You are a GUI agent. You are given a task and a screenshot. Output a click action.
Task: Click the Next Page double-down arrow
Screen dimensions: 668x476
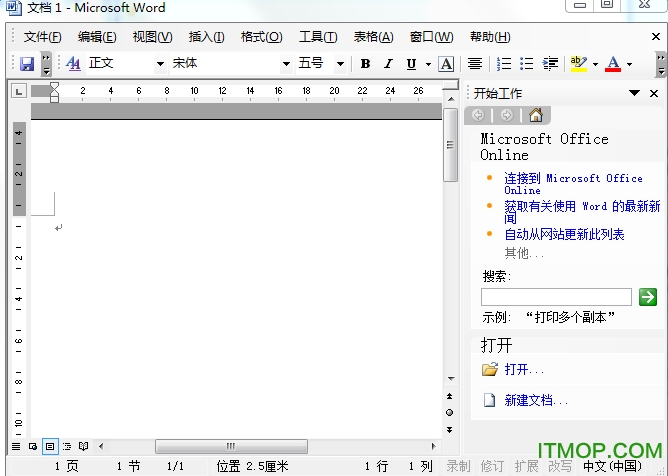(x=449, y=430)
